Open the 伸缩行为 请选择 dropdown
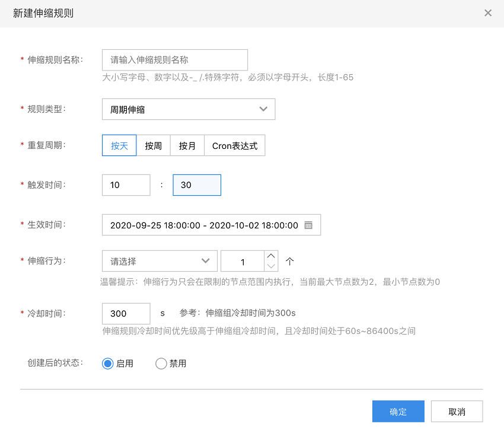The height and width of the screenshot is (433, 504). (x=160, y=261)
